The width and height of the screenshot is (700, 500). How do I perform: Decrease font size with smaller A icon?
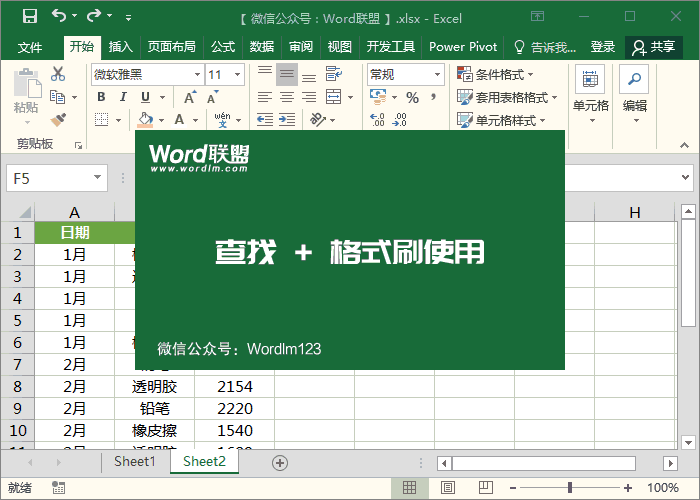[x=212, y=97]
